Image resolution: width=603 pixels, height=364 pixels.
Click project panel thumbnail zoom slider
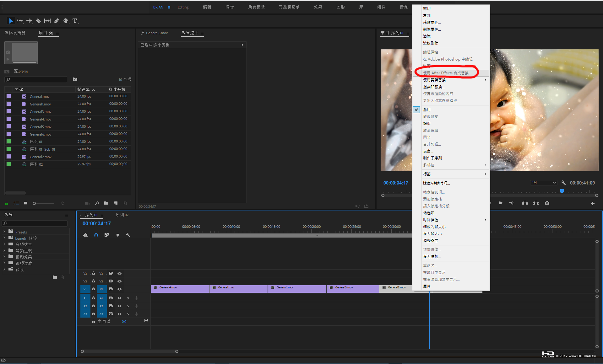[35, 203]
